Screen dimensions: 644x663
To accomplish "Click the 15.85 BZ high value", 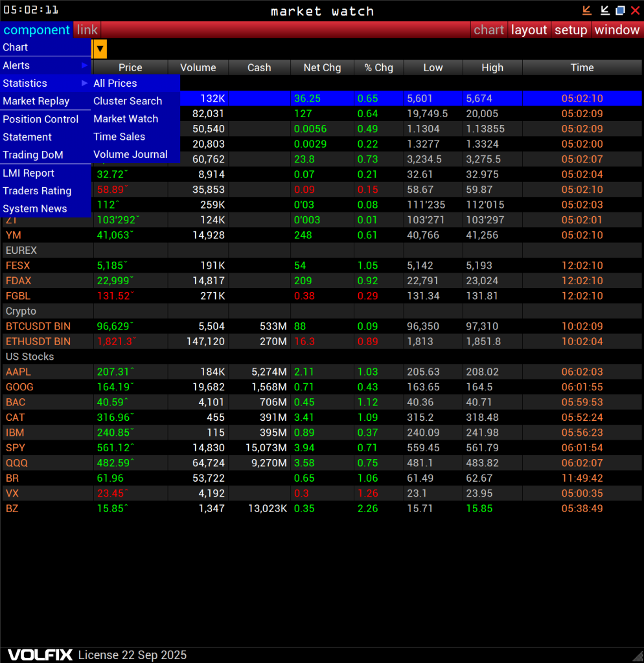I will coord(492,509).
